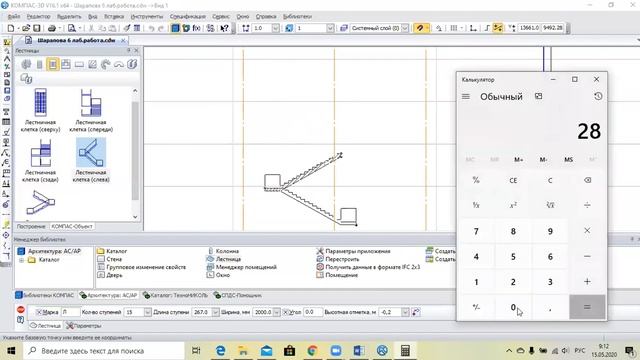Open Менеджер помещений library item
Viewport: 640px width, 360px height.
(x=242, y=267)
